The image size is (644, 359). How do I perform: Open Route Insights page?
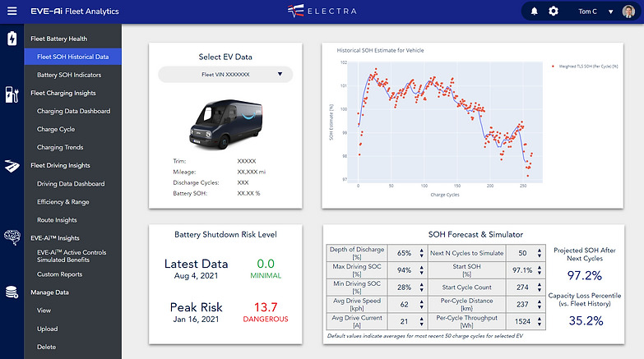pos(57,220)
